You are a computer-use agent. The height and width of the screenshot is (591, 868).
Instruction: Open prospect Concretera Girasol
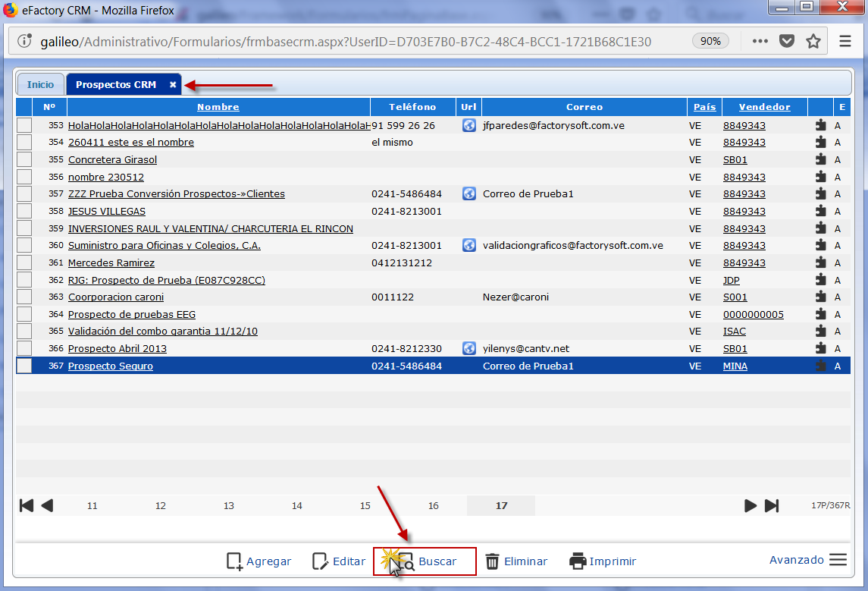[112, 159]
